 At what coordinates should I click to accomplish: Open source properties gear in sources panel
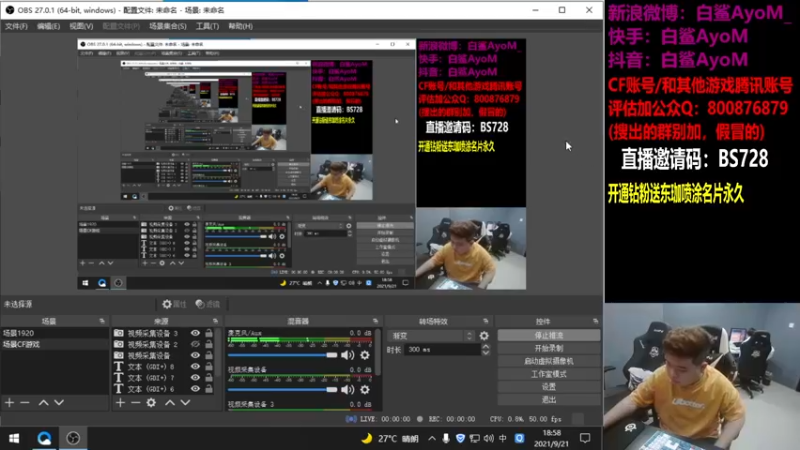151,403
